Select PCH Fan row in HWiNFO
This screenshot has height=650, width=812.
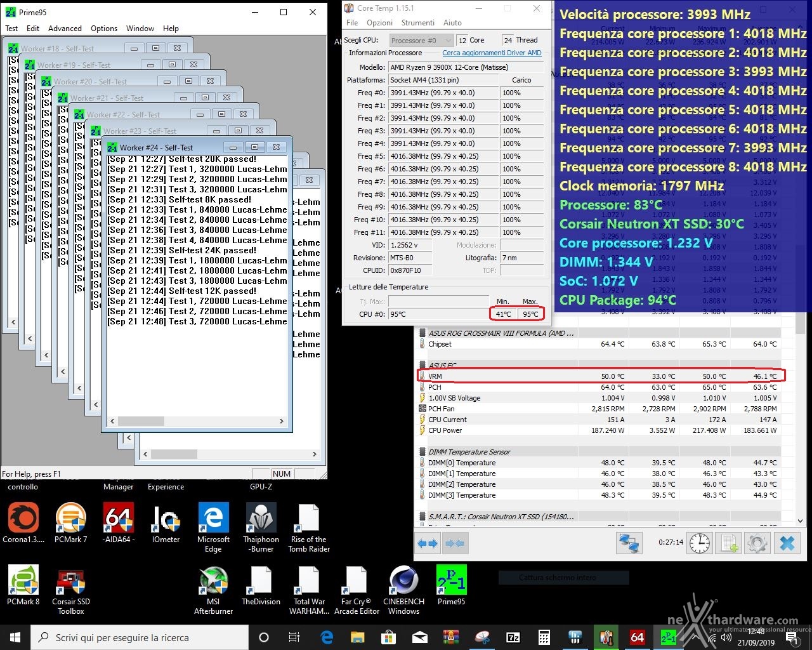coord(601,409)
